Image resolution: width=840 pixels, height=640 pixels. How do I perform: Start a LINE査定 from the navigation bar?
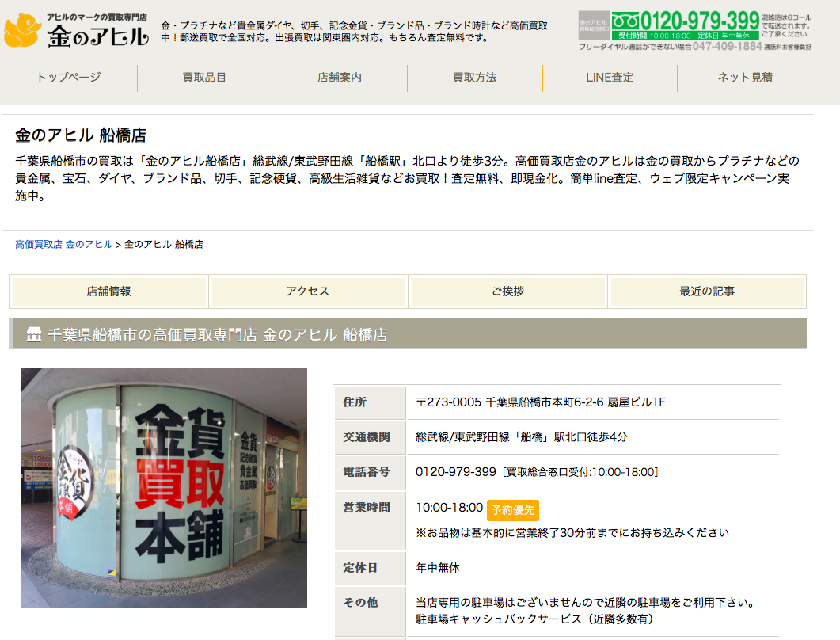click(x=608, y=78)
